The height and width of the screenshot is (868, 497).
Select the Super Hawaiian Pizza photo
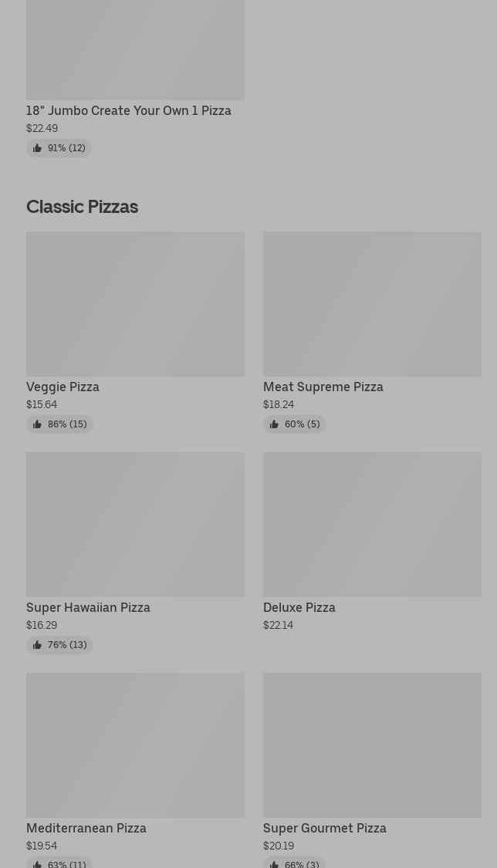click(x=135, y=525)
